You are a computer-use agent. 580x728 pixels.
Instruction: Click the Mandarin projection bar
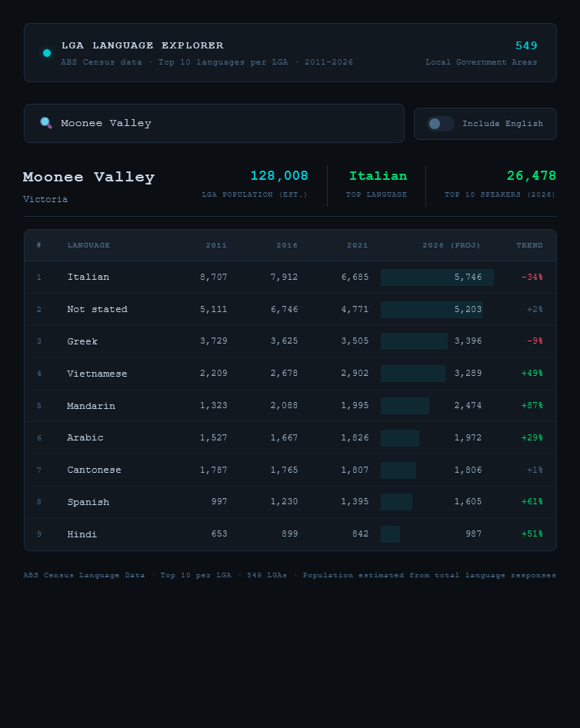(405, 406)
